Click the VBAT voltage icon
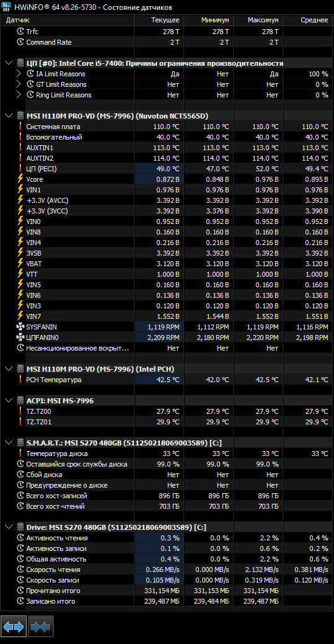Image resolution: width=334 pixels, height=644 pixels. [20, 264]
